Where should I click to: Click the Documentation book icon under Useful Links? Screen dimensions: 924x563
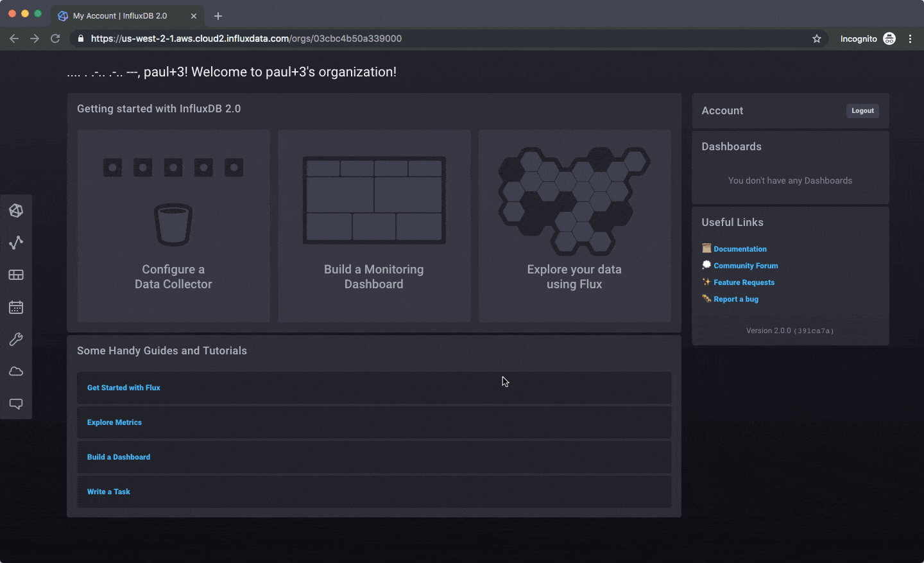point(706,248)
